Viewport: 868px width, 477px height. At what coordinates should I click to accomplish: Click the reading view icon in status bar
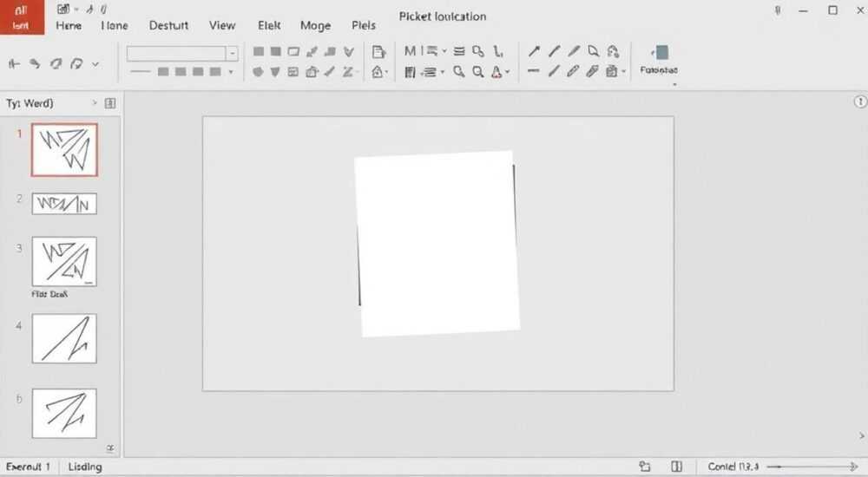(x=676, y=467)
